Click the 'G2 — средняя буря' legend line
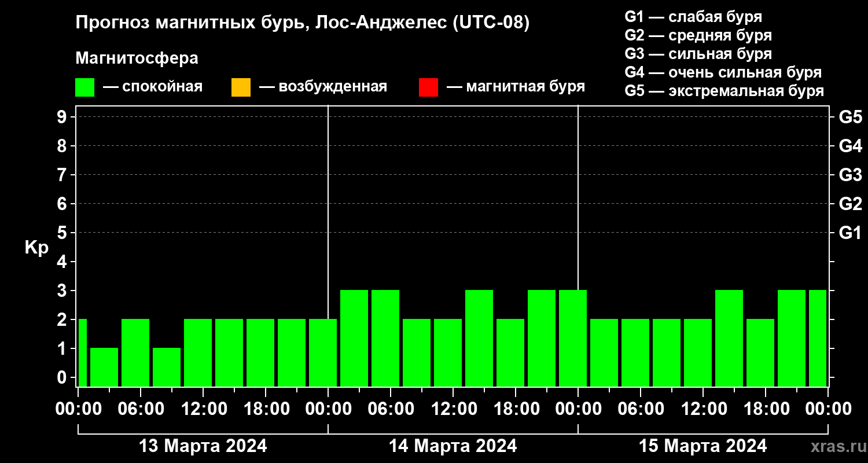 coord(698,35)
